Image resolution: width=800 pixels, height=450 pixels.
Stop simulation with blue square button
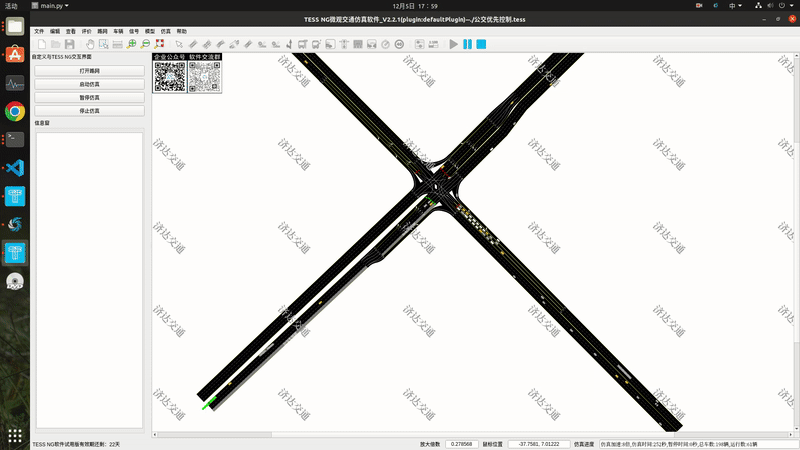[x=481, y=44]
